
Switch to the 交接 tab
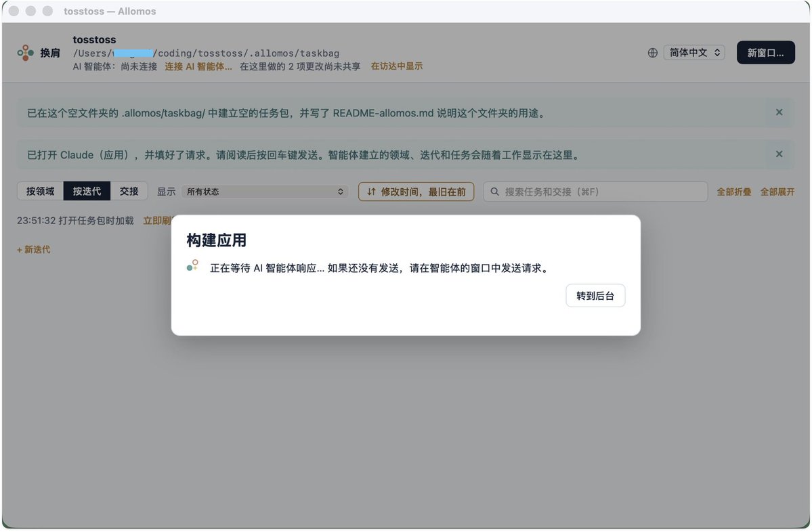[129, 192]
